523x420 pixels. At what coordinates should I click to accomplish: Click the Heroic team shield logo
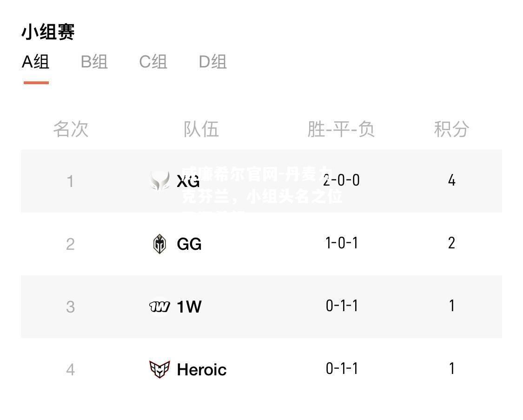159,369
